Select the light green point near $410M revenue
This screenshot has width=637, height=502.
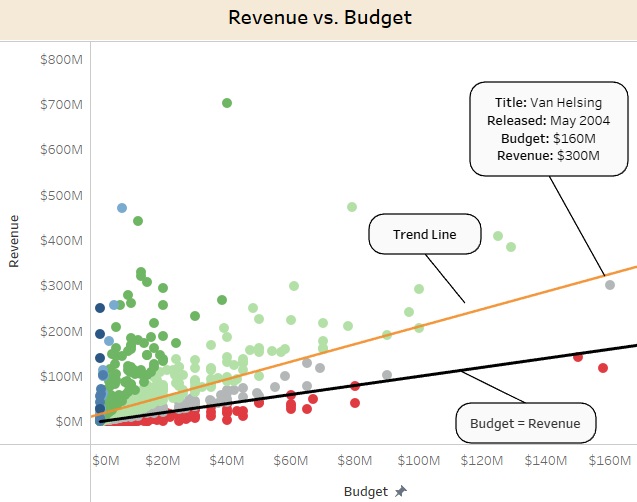[498, 236]
